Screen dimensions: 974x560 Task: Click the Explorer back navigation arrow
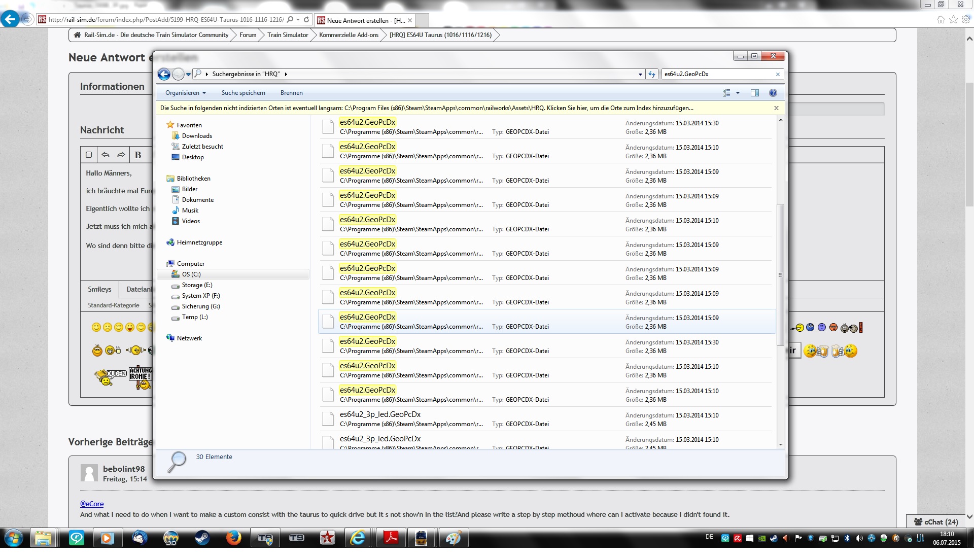164,74
